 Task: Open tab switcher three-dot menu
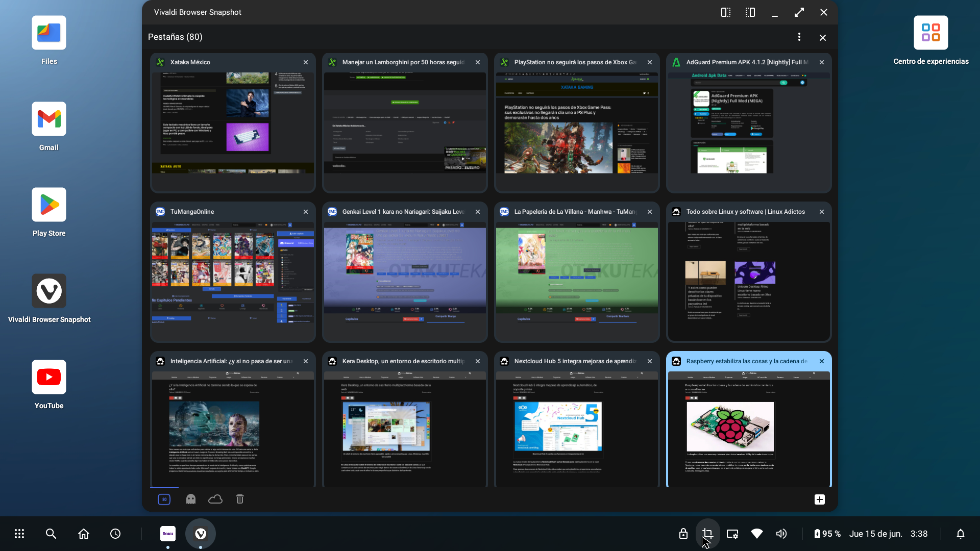pyautogui.click(x=799, y=37)
